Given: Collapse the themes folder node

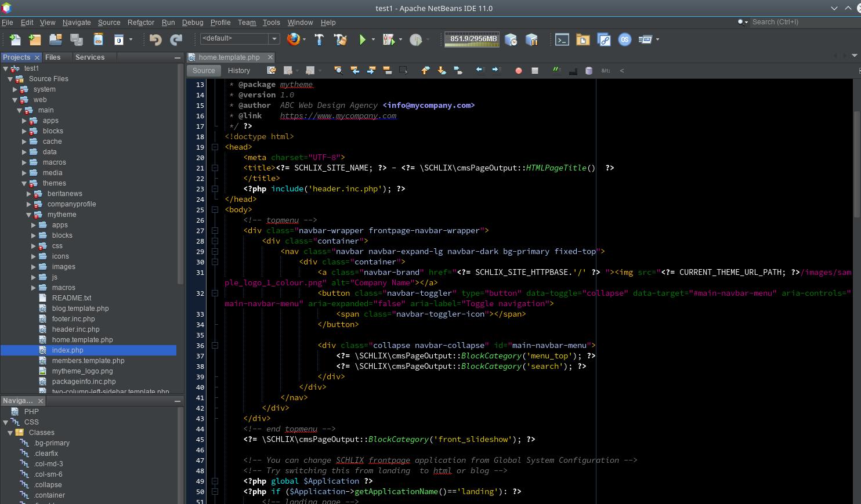Looking at the screenshot, I should (24, 183).
